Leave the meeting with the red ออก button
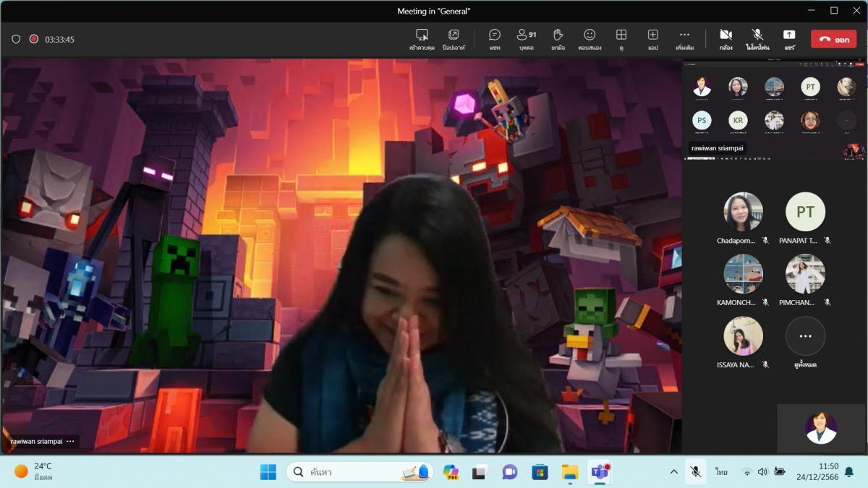868x488 pixels. point(834,39)
